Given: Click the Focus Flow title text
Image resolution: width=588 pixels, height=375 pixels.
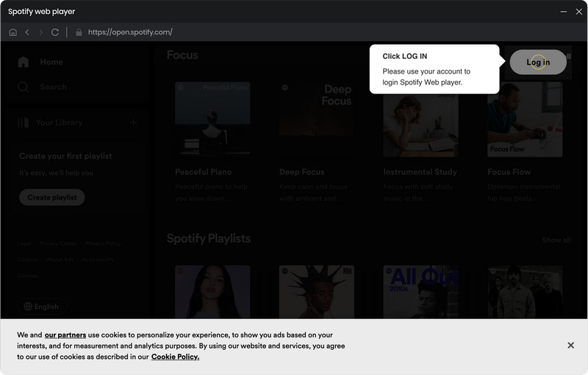Looking at the screenshot, I should point(509,172).
